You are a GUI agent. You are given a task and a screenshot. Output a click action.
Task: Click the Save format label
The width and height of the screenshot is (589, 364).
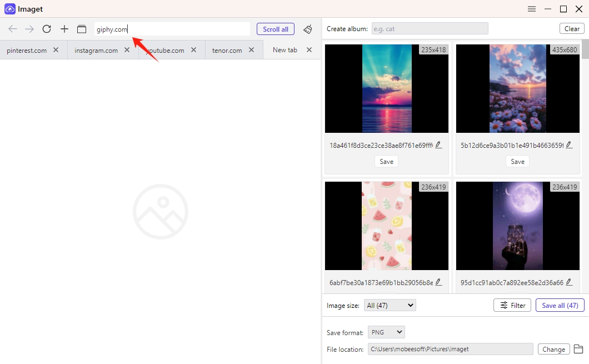(x=345, y=332)
